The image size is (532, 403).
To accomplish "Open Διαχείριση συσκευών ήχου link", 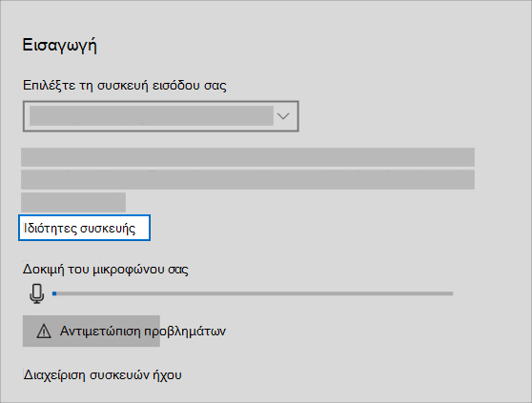I will 102,374.
